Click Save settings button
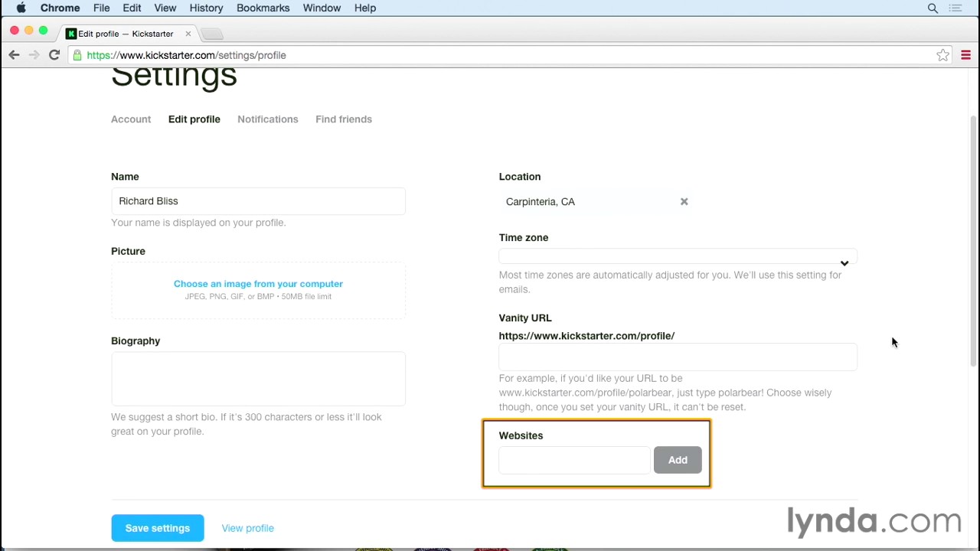The height and width of the screenshot is (551, 980). (157, 528)
